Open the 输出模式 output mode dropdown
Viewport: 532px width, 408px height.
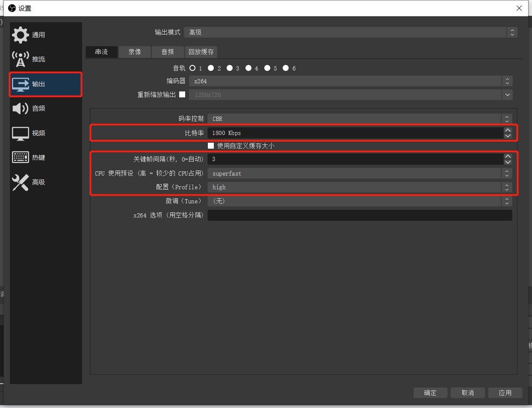tap(351, 32)
